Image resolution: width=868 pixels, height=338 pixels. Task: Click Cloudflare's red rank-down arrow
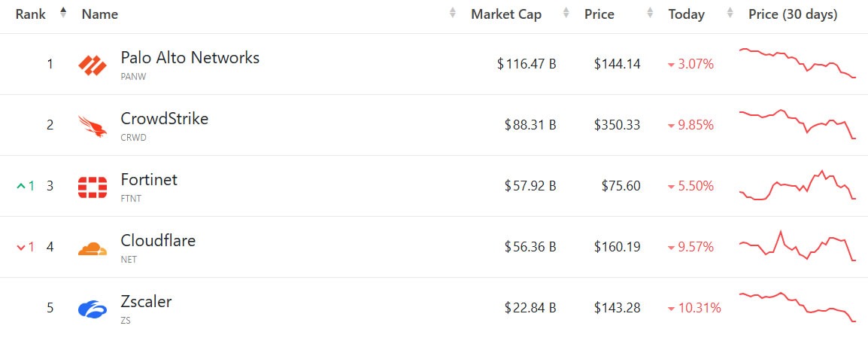click(x=21, y=247)
